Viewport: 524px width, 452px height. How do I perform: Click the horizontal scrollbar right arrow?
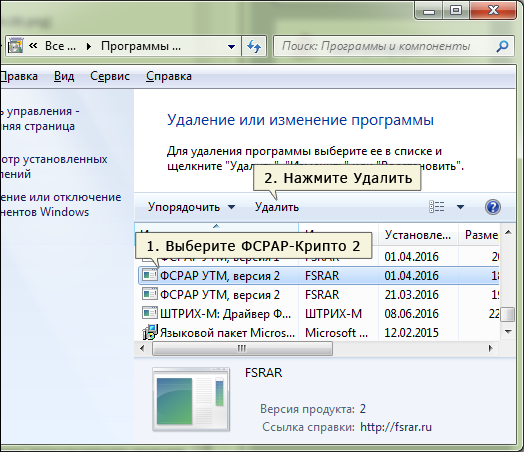[491, 348]
